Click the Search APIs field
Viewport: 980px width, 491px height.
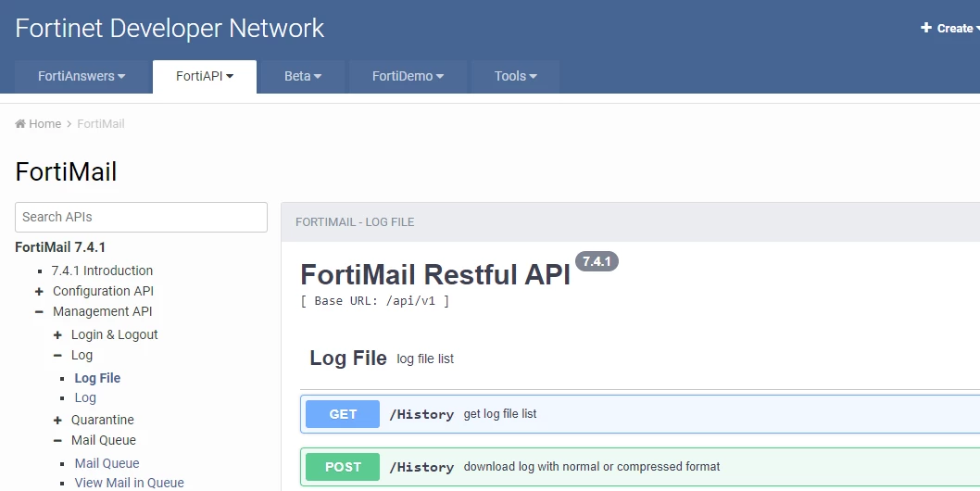pyautogui.click(x=141, y=217)
